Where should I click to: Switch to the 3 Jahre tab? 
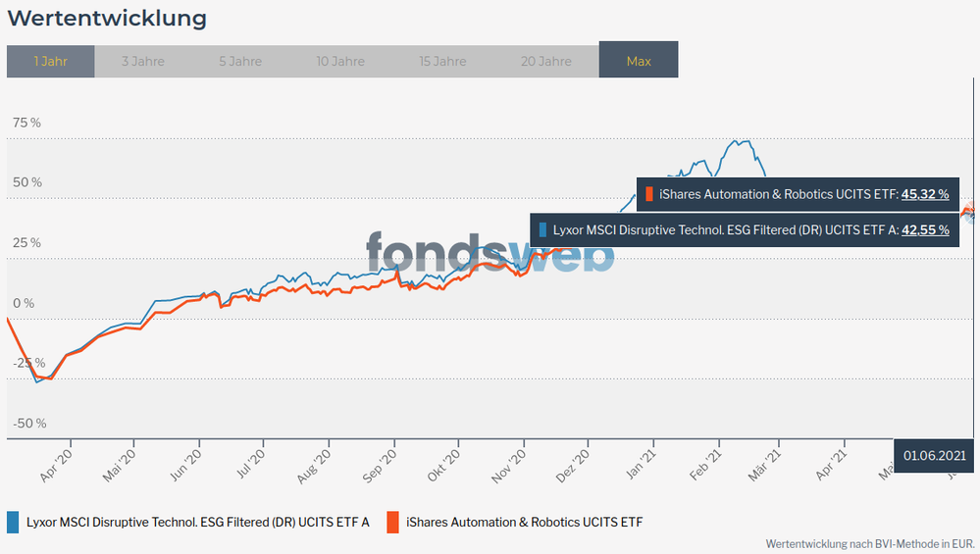[143, 61]
